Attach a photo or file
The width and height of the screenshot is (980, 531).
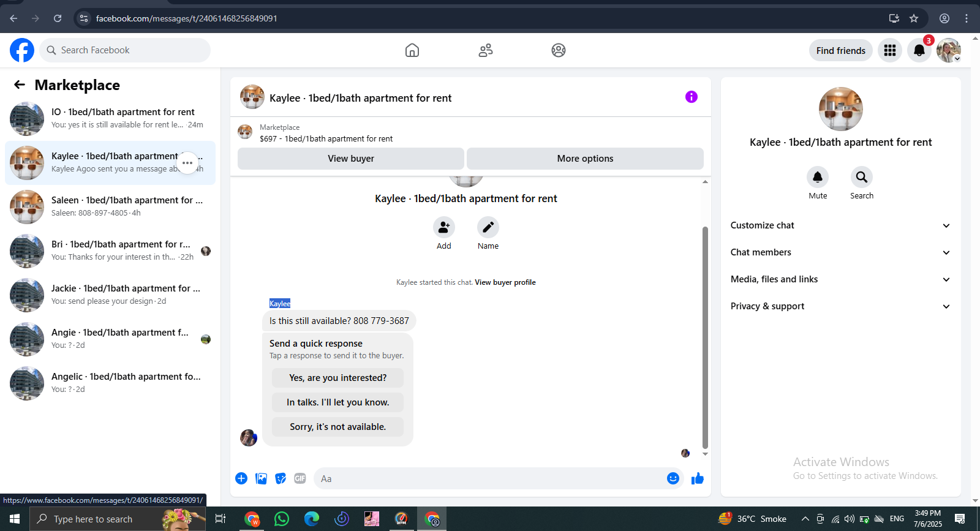tap(261, 478)
